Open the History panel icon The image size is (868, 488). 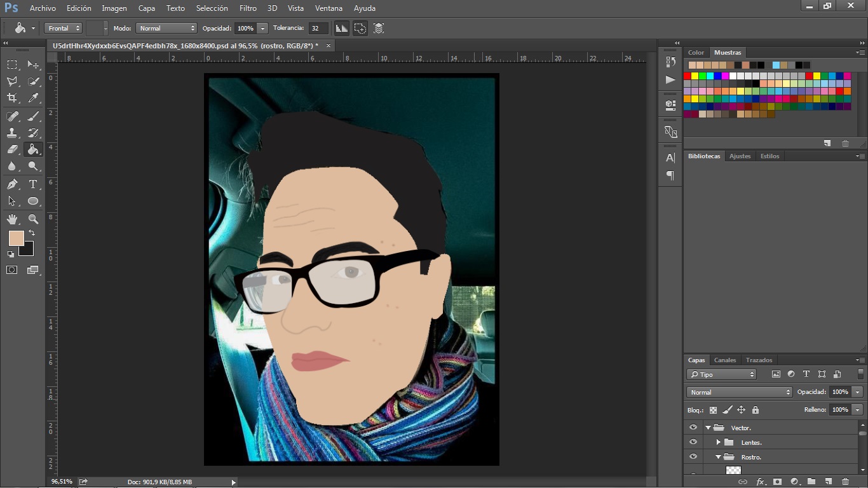tap(670, 62)
